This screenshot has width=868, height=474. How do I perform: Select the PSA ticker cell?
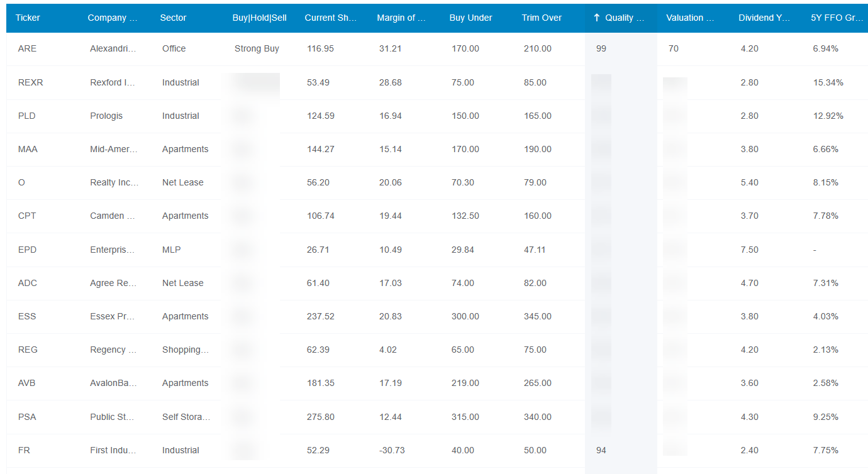(x=28, y=417)
